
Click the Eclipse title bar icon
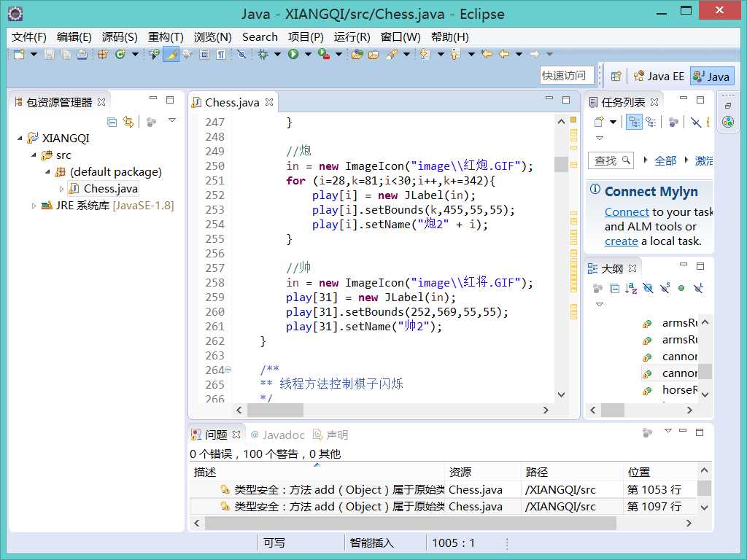tap(15, 14)
